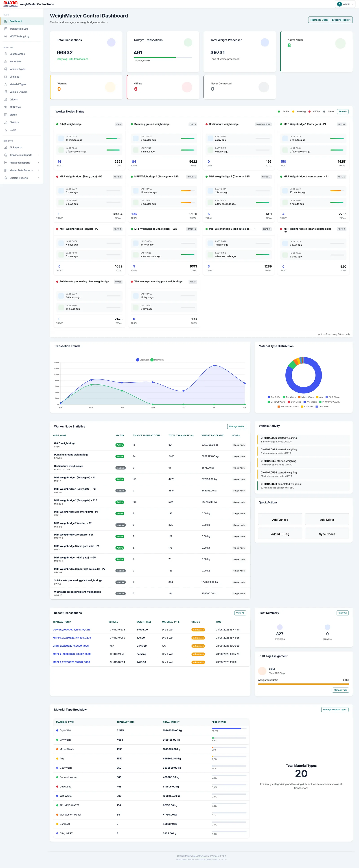Click the LAST DATA icon in C & D weighbridge card
Image resolution: width=359 pixels, height=868 pixels.
point(61,138)
